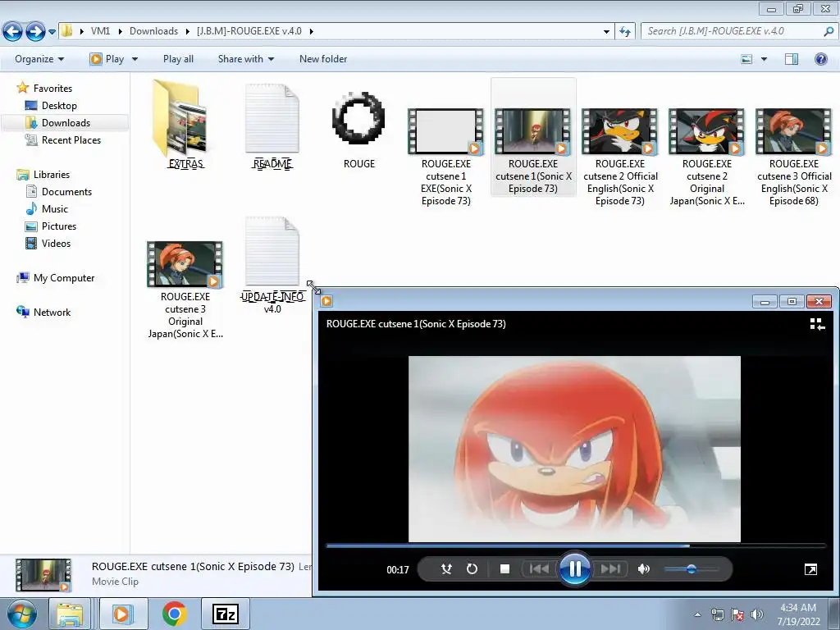The width and height of the screenshot is (840, 630).
Task: Click Play all in the toolbar
Action: pos(178,59)
